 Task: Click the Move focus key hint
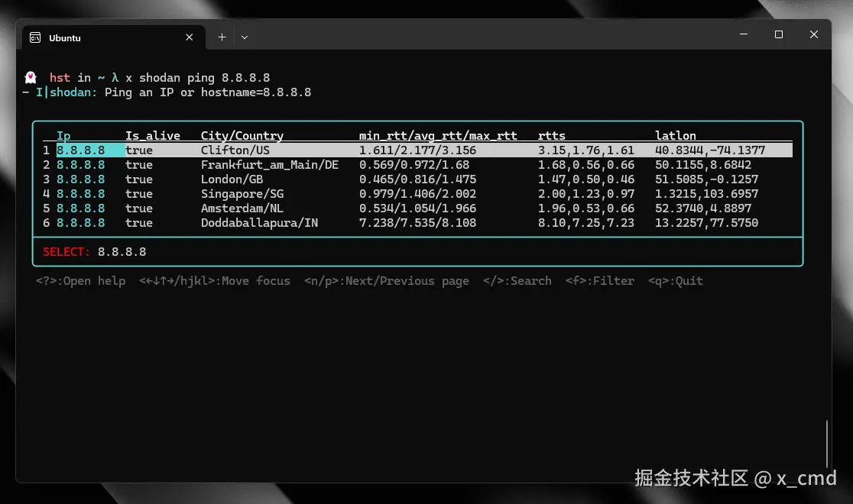coord(214,281)
